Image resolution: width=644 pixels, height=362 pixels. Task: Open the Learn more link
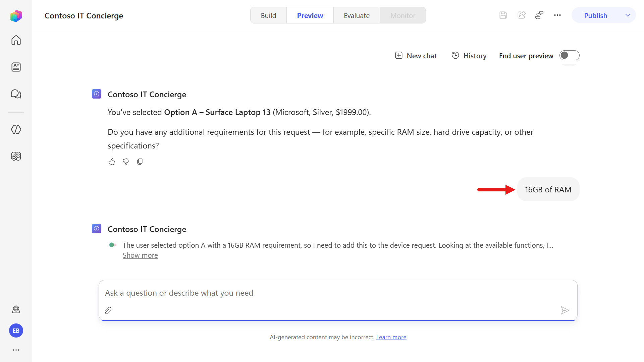click(x=391, y=337)
